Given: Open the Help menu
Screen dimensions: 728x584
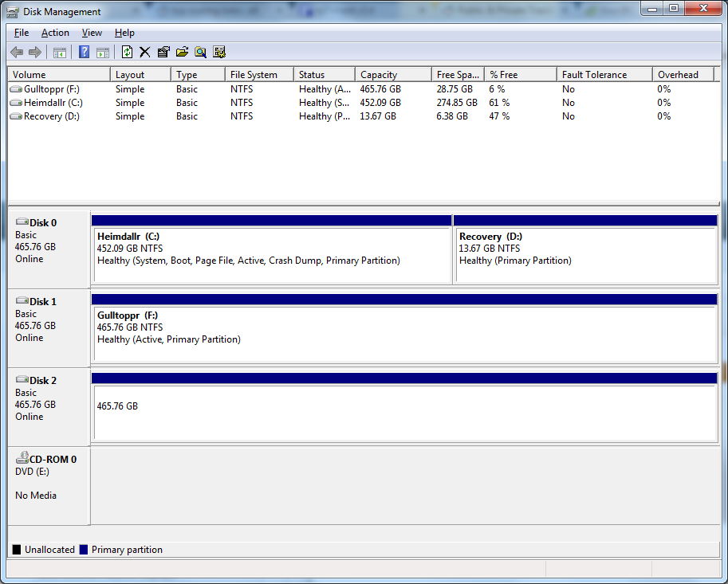Looking at the screenshot, I should (124, 33).
